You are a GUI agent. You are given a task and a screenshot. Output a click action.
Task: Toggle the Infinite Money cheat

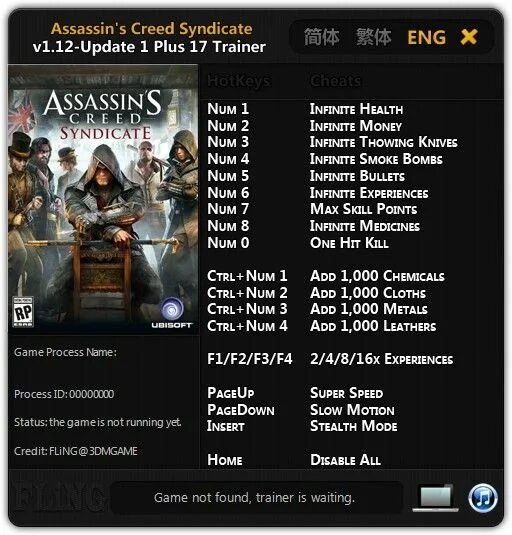click(x=356, y=126)
